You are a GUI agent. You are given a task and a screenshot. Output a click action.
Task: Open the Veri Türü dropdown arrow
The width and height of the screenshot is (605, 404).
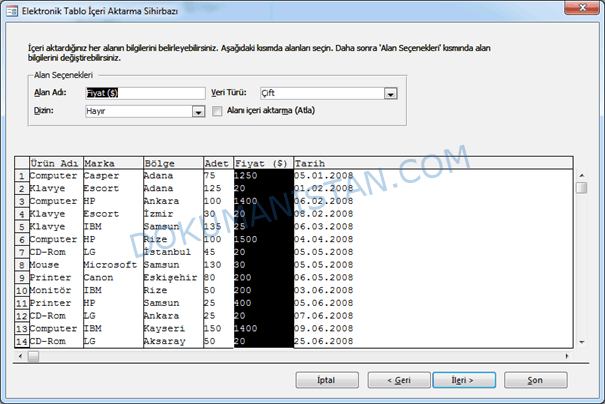390,93
